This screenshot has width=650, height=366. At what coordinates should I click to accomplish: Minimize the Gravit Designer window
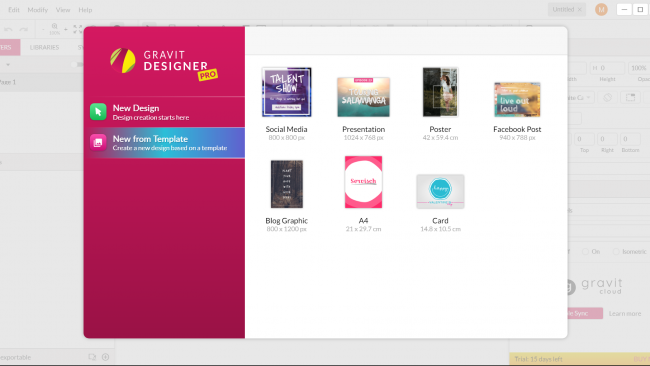624,10
